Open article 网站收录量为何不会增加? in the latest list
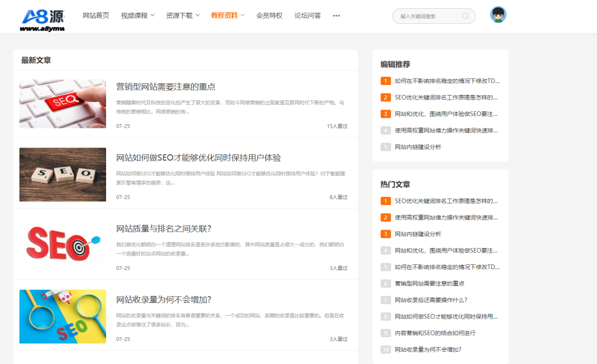 [x=164, y=300]
